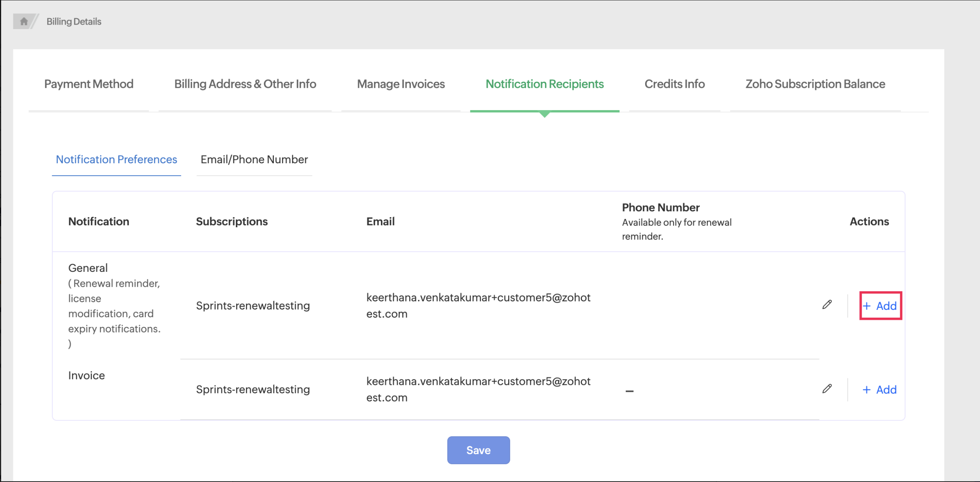Click General row Sprints-renewaltesting subscription

(x=253, y=305)
